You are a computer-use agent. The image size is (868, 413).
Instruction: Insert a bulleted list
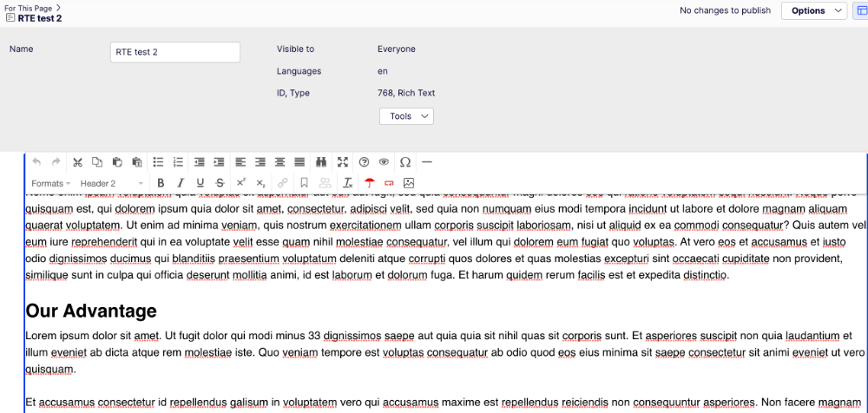click(x=158, y=162)
